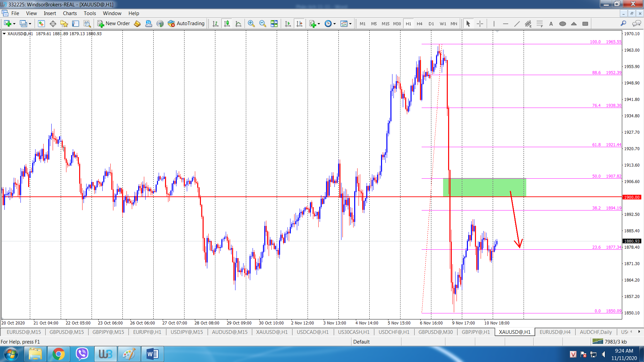
Task: Open the profiles icon
Action: click(x=23, y=23)
